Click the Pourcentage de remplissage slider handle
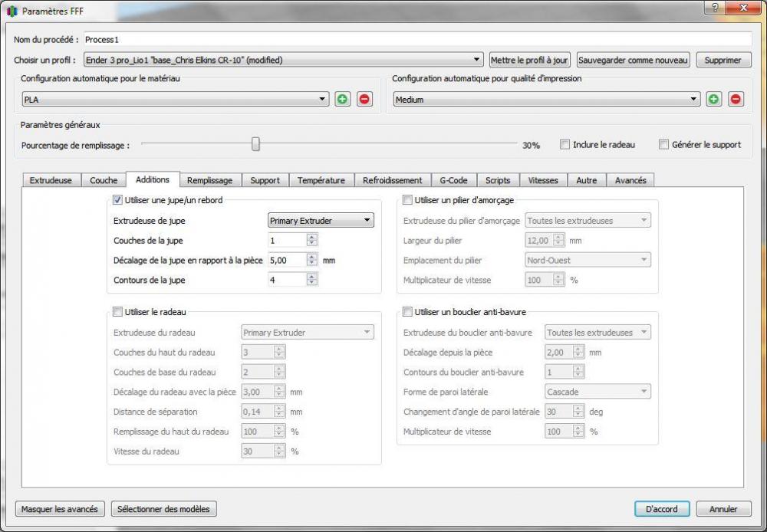This screenshot has height=532, width=767. [x=255, y=144]
